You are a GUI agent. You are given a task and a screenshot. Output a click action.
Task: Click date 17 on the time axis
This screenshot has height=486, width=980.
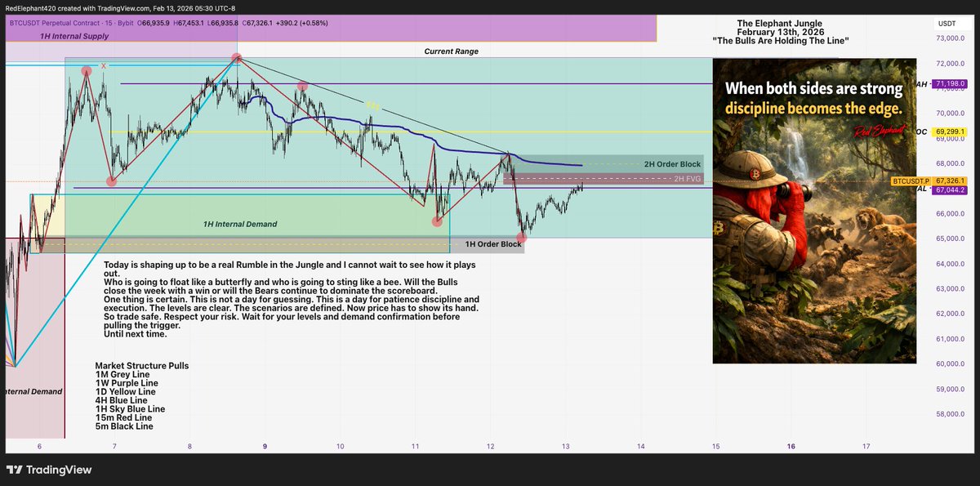click(x=866, y=446)
